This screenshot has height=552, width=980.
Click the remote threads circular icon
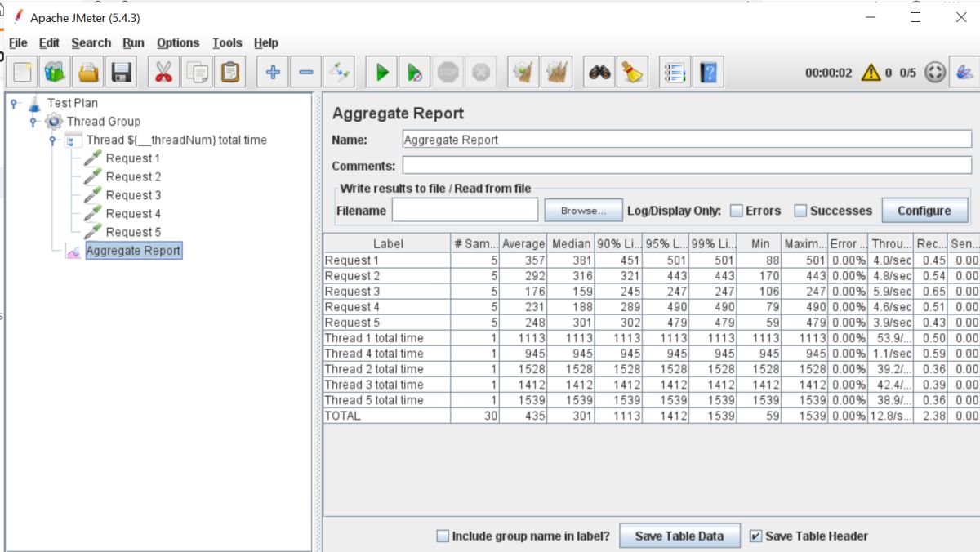tap(934, 73)
